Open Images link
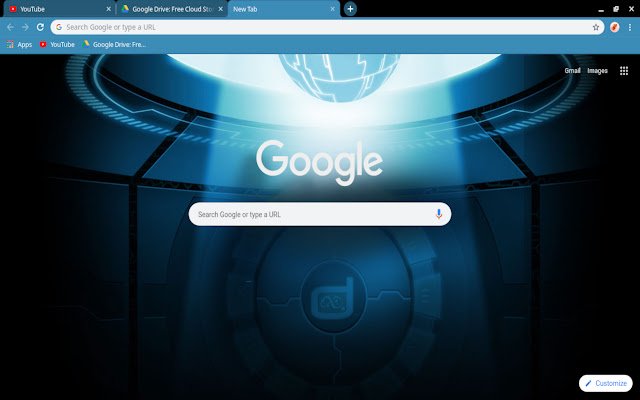Image resolution: width=640 pixels, height=400 pixels. [597, 71]
